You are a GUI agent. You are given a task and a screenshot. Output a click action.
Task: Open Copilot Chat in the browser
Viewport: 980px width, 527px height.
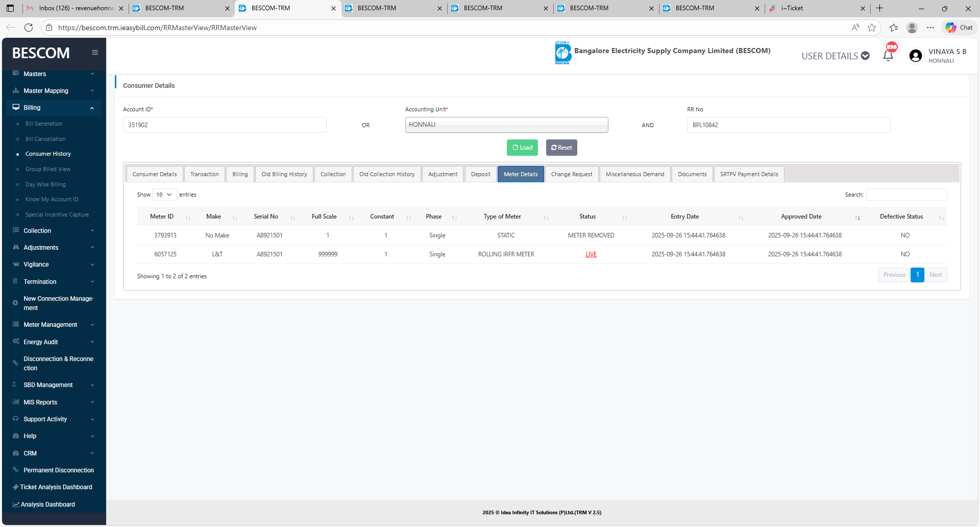click(x=959, y=28)
